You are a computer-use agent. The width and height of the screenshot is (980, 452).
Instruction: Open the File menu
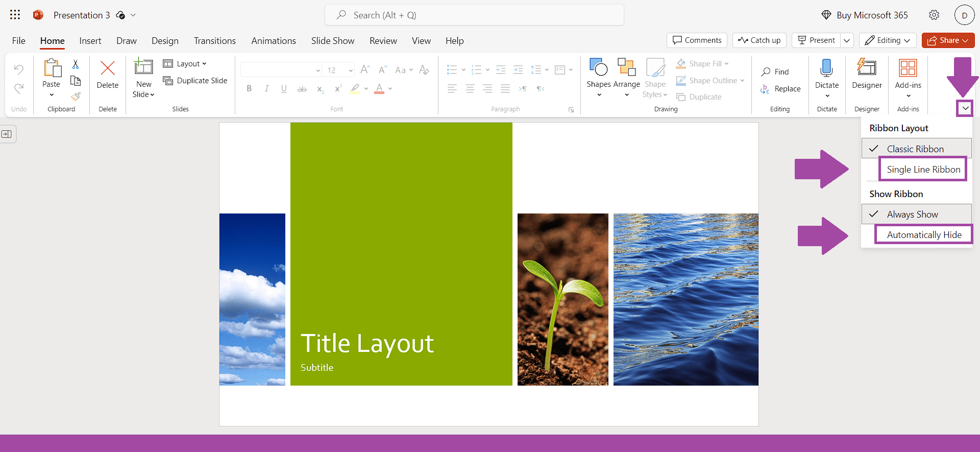click(19, 41)
